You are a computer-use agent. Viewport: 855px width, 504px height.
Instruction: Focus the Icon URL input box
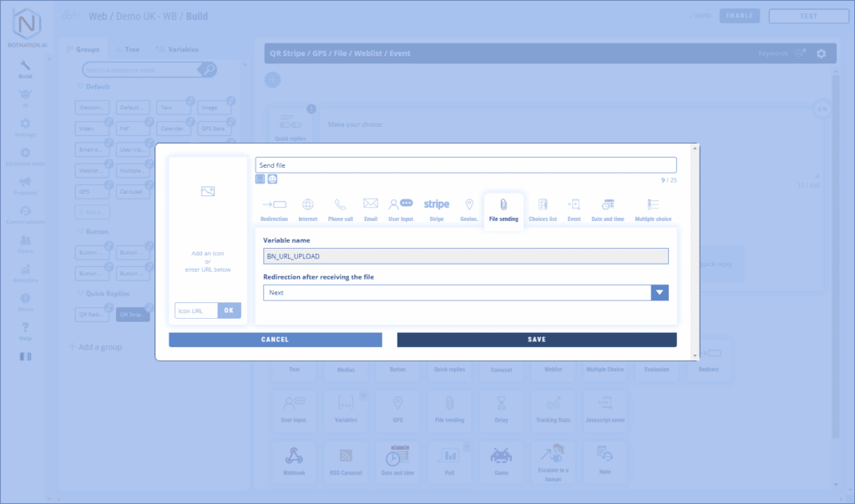click(196, 310)
